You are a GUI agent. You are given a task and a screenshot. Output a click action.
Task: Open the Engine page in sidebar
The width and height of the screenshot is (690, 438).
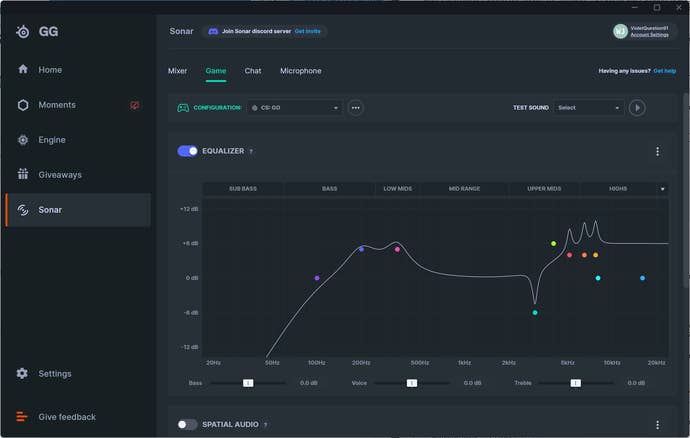tap(52, 140)
